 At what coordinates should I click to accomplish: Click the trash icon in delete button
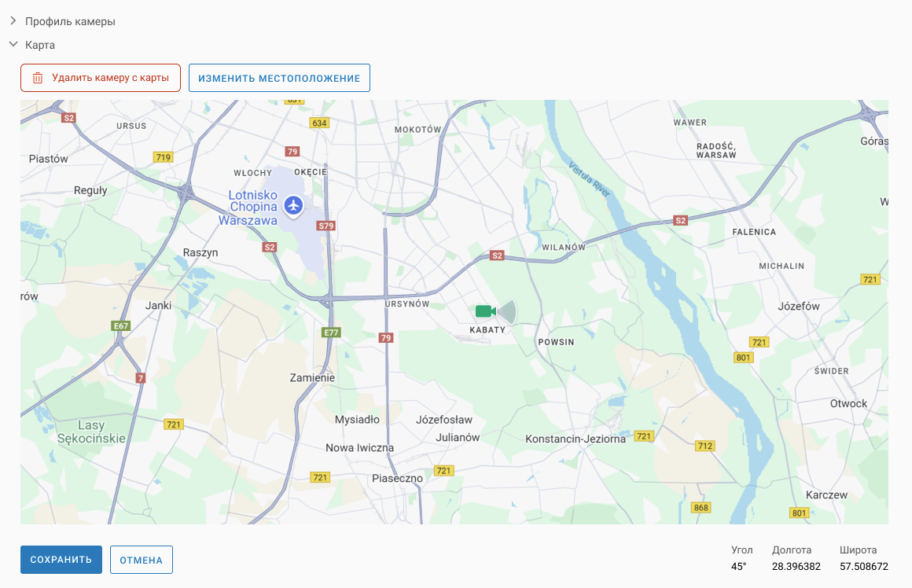[38, 78]
